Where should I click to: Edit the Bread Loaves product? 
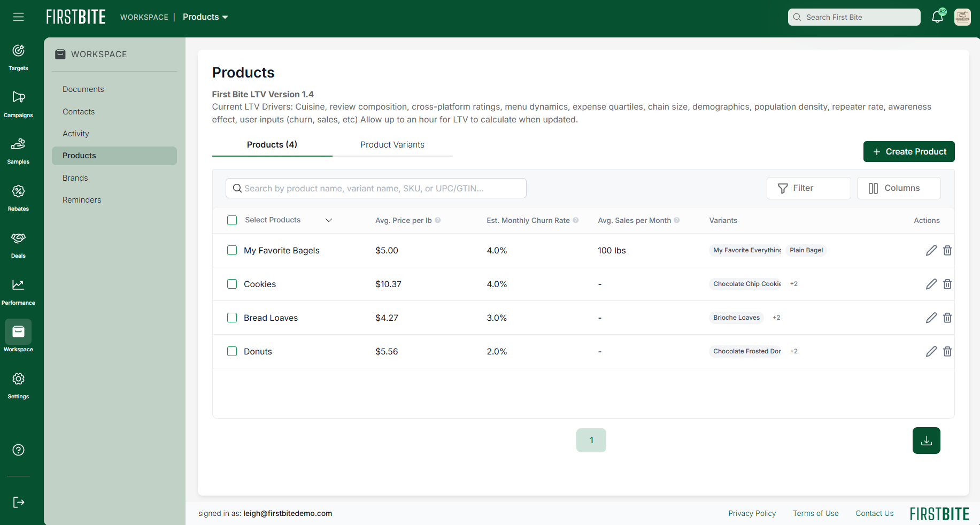pyautogui.click(x=931, y=318)
